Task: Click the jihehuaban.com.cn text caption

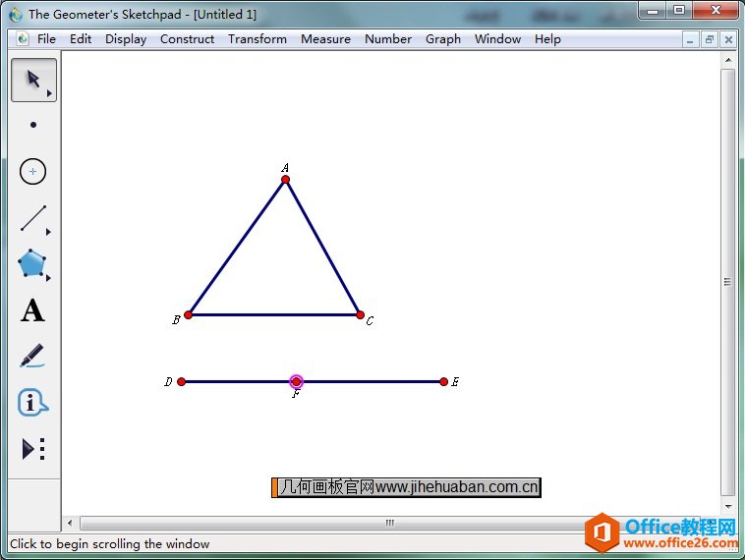Action: (x=406, y=487)
